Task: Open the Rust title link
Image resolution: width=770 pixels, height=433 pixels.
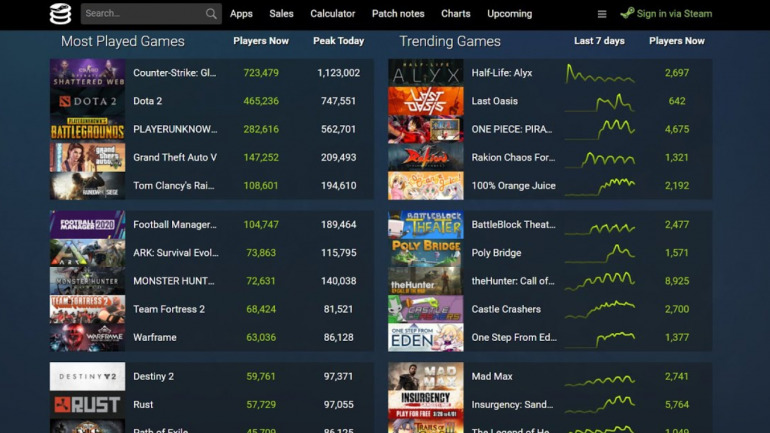Action: 143,405
